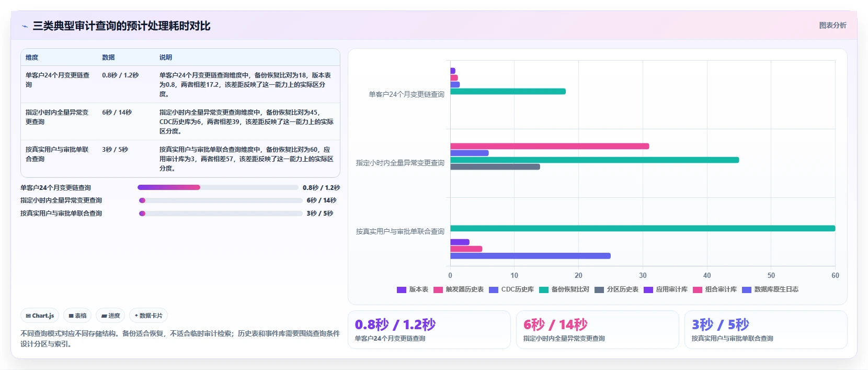This screenshot has width=868, height=370.
Task: Click table row name 指定小时内全量异常变更查询
Action: coord(58,117)
